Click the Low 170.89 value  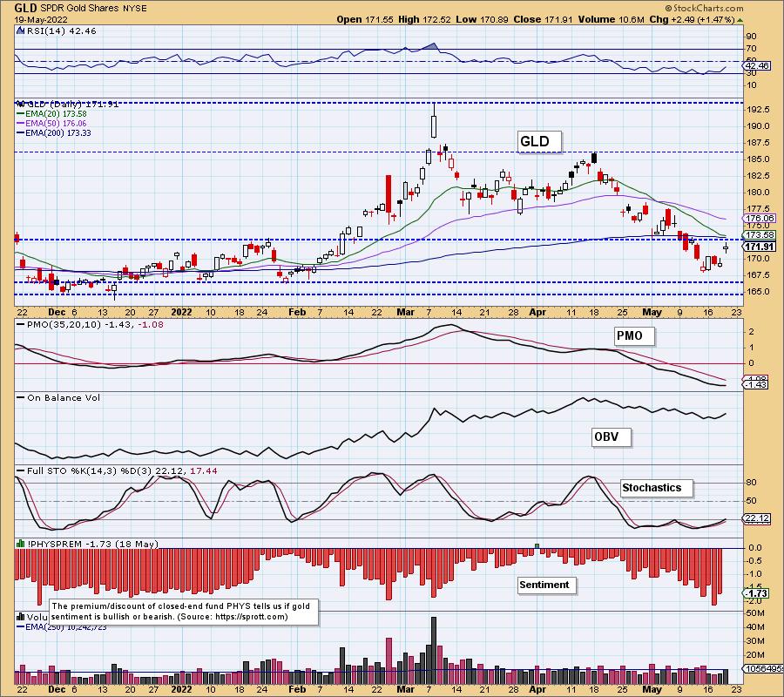(x=482, y=19)
